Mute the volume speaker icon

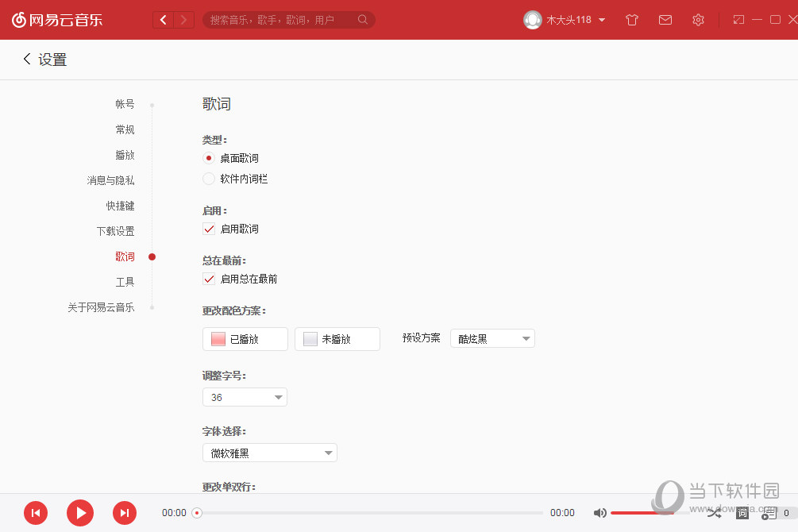pyautogui.click(x=599, y=513)
